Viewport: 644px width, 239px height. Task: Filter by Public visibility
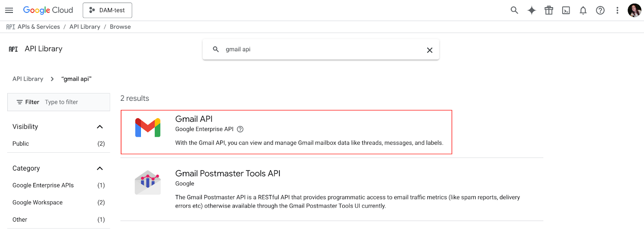[x=58, y=144]
